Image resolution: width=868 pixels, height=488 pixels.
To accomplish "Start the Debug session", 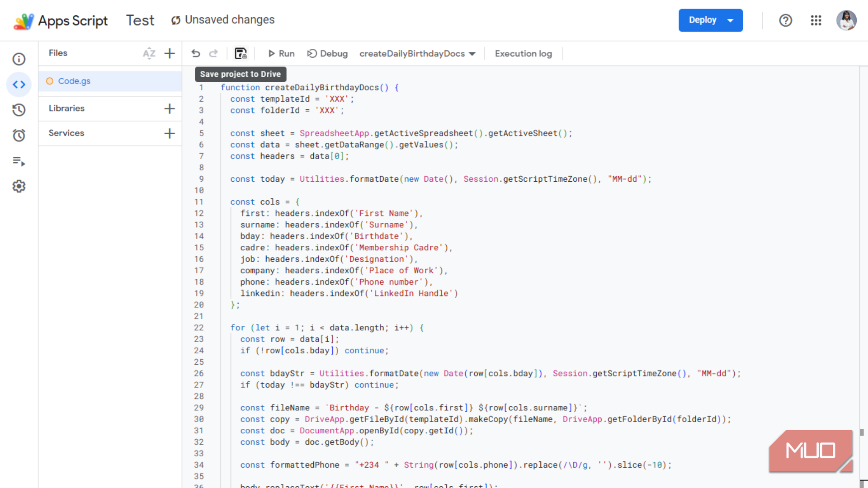I will 327,53.
